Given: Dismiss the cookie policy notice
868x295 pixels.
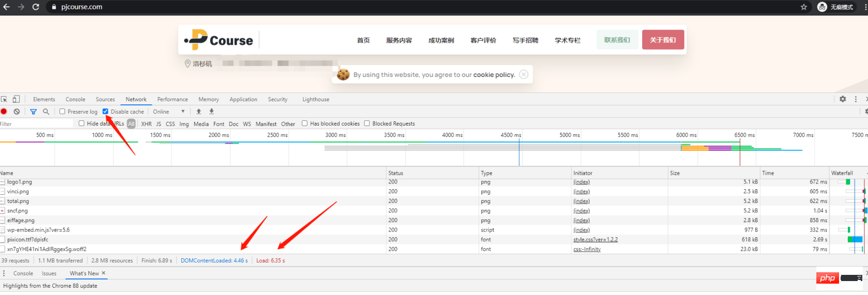Looking at the screenshot, I should (x=523, y=74).
